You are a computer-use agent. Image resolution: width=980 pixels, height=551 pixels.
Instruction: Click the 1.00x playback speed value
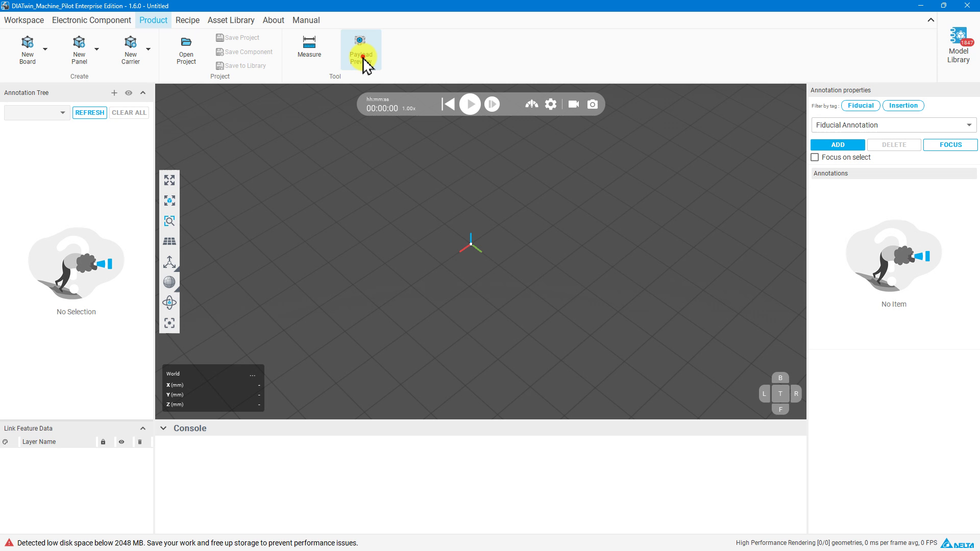[409, 109]
